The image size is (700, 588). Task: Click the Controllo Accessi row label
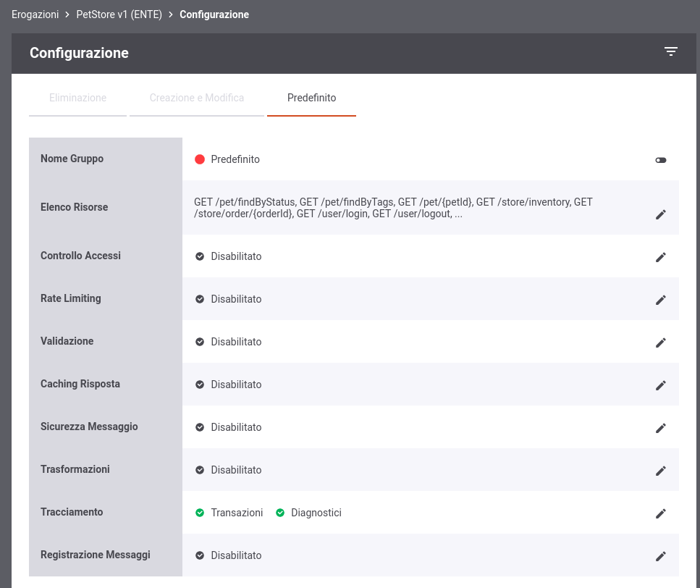point(80,256)
